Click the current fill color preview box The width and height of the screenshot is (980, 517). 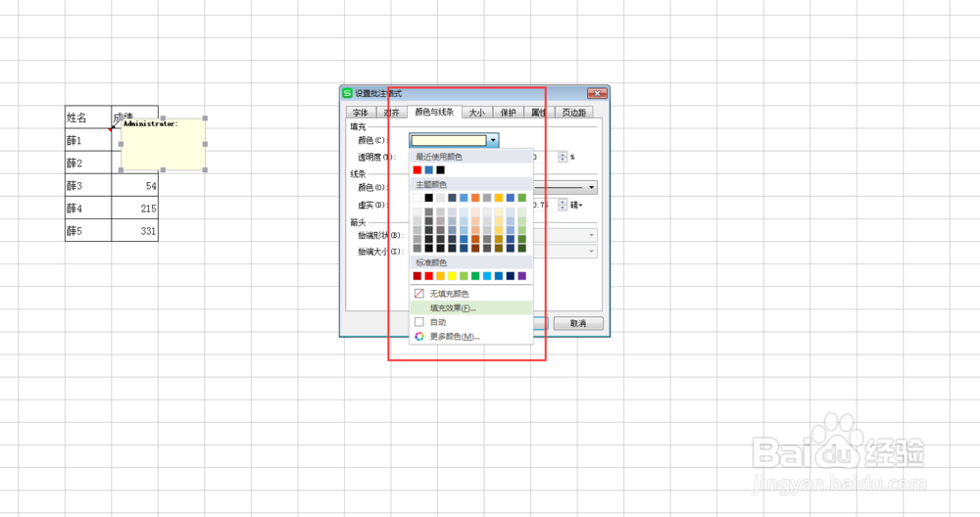click(x=449, y=140)
